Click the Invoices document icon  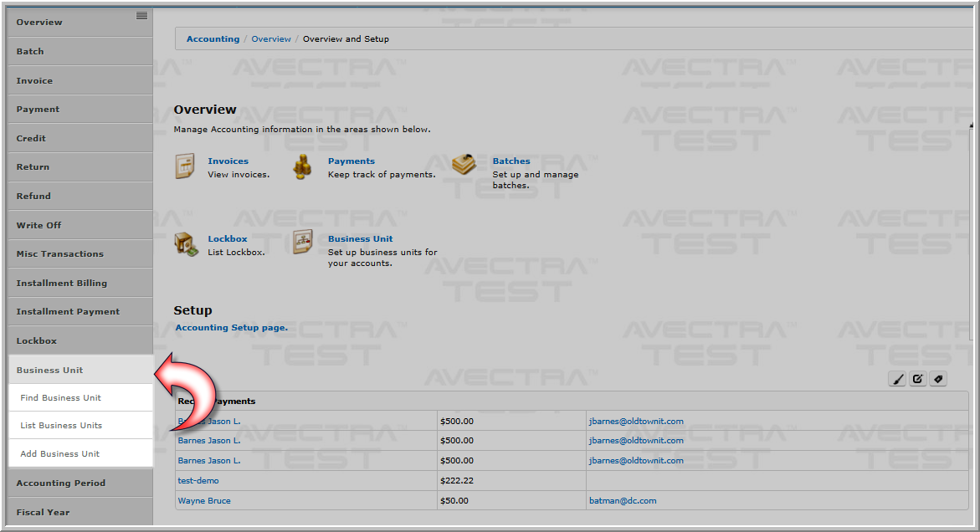tap(185, 166)
